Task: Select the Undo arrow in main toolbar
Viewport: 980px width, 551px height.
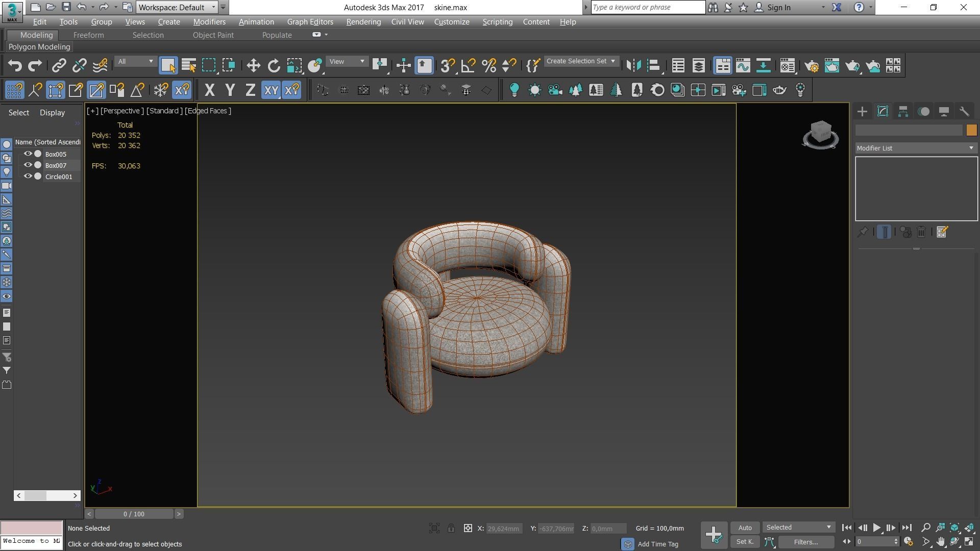Action: pyautogui.click(x=15, y=65)
